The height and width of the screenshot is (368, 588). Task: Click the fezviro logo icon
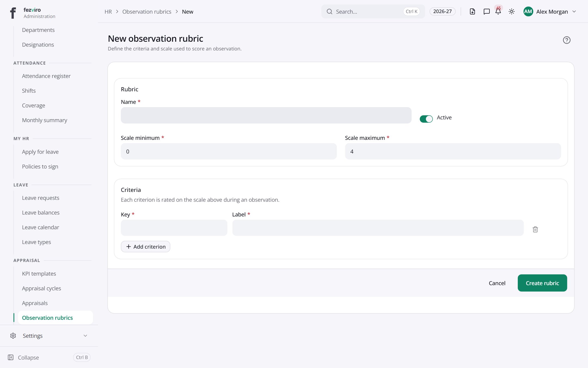click(13, 13)
